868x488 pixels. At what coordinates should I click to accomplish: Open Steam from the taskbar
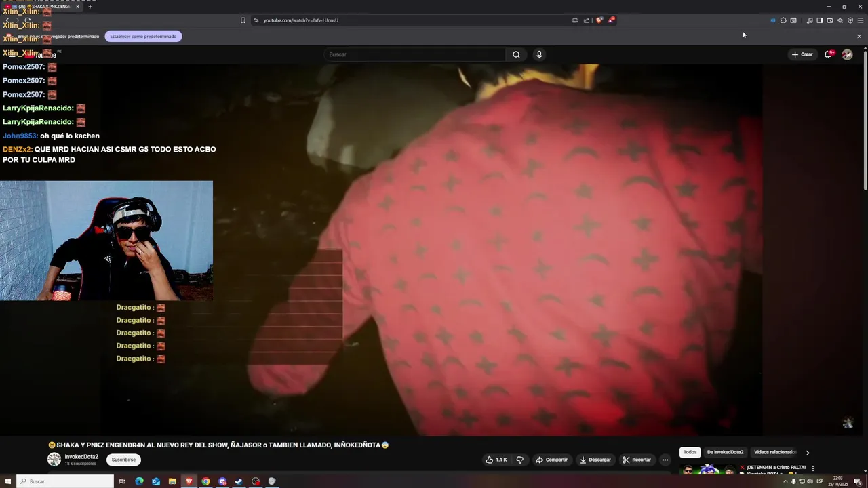click(x=239, y=481)
